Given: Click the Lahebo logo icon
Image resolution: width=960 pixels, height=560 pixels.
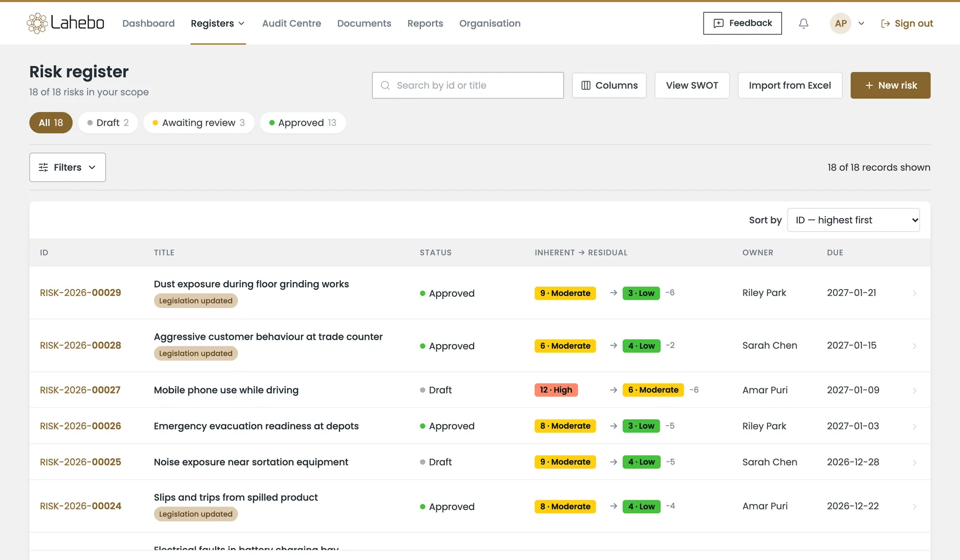Looking at the screenshot, I should point(37,23).
